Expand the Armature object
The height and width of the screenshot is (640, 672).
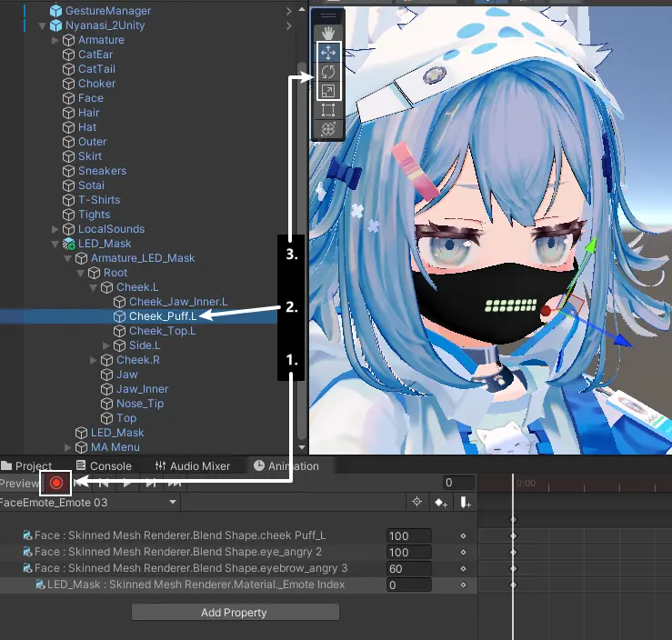pyautogui.click(x=55, y=40)
